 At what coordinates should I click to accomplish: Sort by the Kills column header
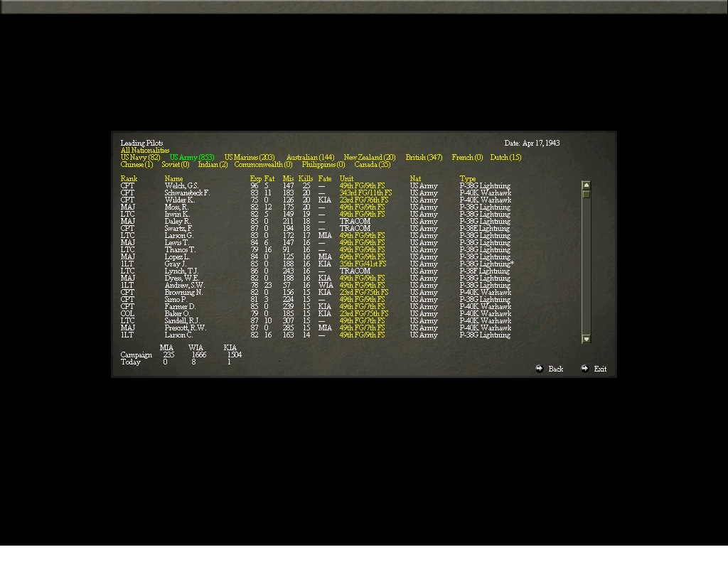point(306,178)
